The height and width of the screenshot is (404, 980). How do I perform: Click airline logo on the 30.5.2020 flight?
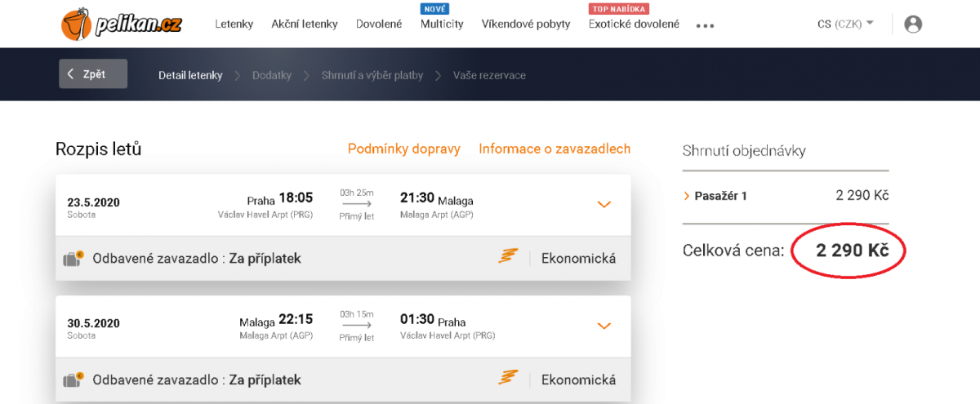509,380
